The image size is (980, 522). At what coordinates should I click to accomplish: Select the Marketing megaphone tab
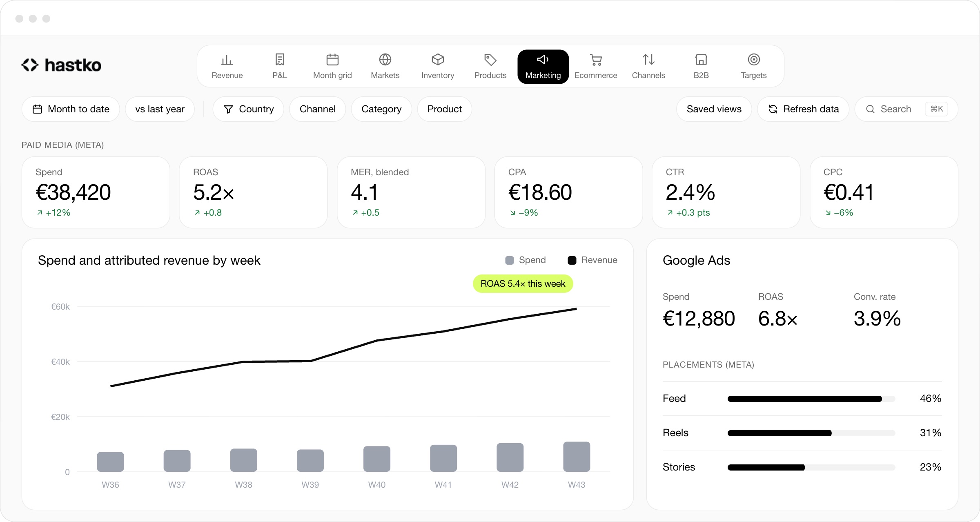tap(543, 67)
